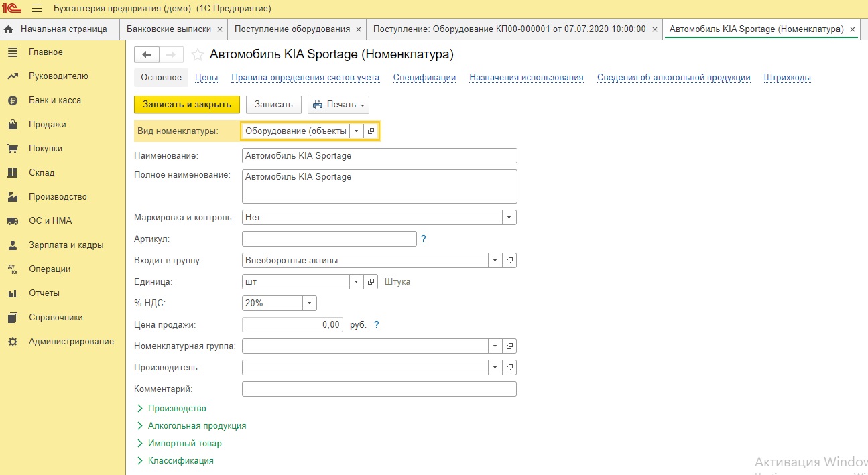Click the Записать и закрыть button

(x=187, y=105)
